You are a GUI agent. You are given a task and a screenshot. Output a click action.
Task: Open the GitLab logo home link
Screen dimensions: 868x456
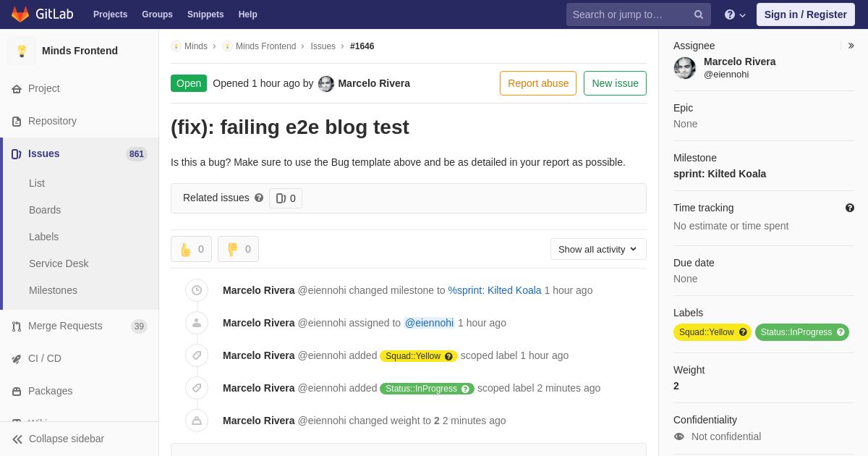click(42, 14)
